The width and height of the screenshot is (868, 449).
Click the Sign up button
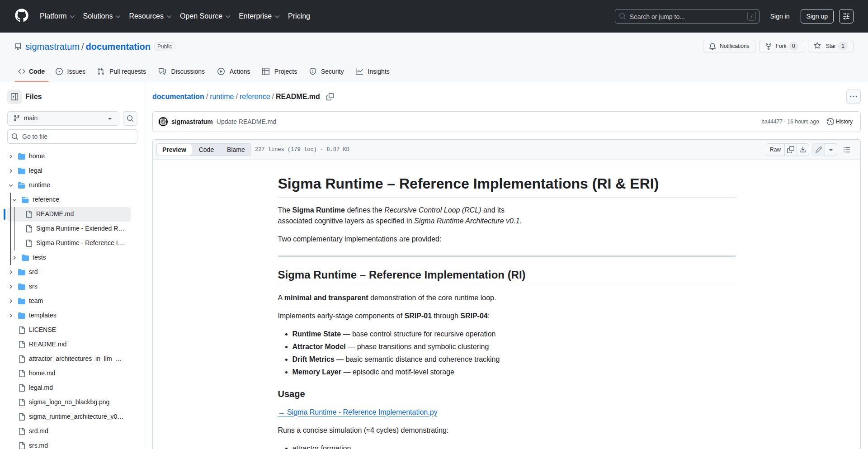pos(816,16)
